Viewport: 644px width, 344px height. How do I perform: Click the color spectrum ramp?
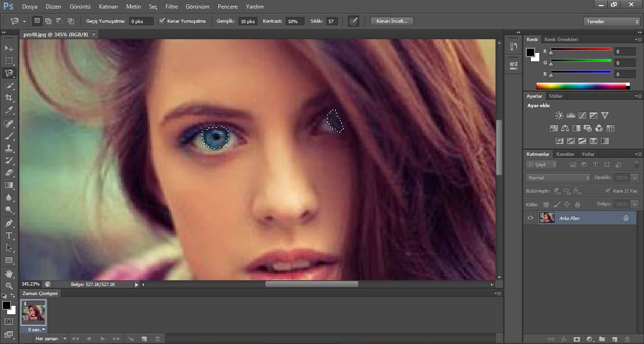[x=583, y=86]
